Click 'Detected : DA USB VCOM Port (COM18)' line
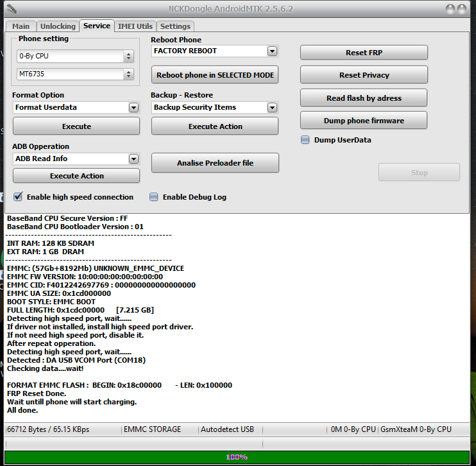 tap(76, 360)
